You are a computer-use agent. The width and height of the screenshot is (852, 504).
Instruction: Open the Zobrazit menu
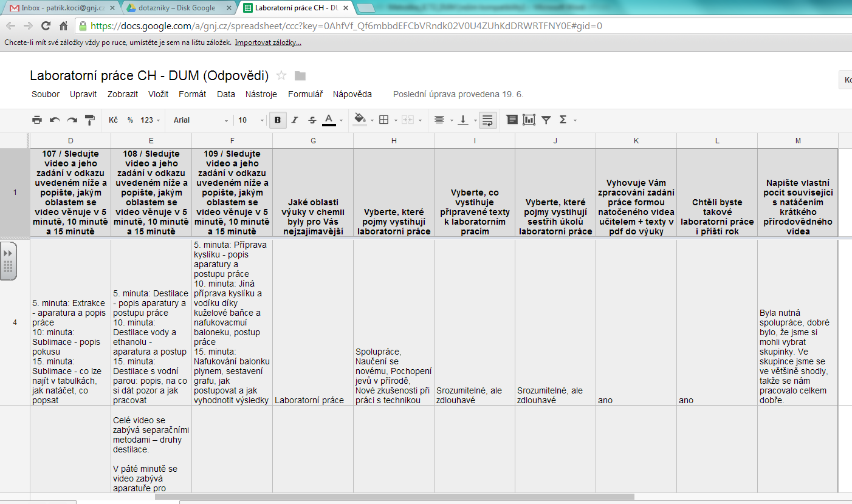pyautogui.click(x=123, y=94)
